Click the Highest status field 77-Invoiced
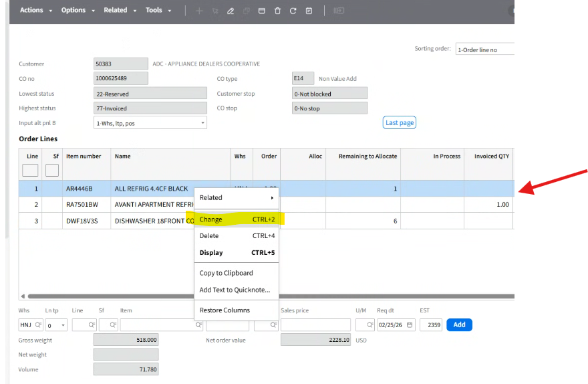This screenshot has height=384, width=588. (150, 108)
